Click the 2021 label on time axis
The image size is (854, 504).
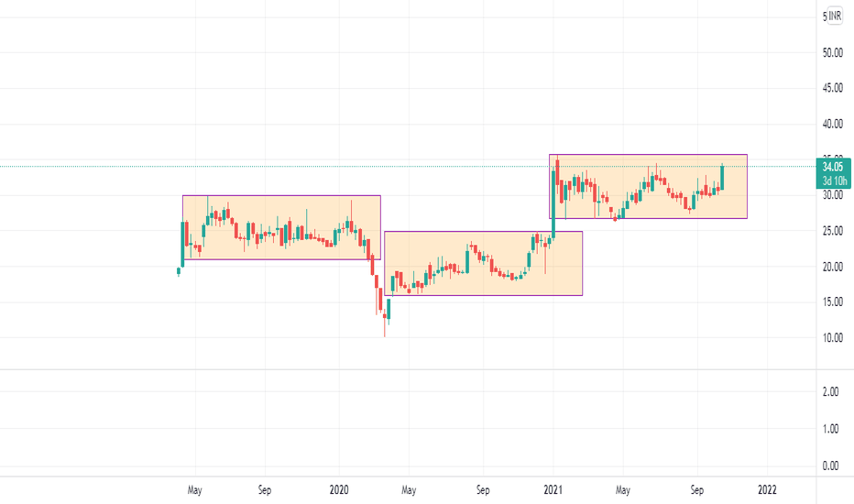point(553,490)
